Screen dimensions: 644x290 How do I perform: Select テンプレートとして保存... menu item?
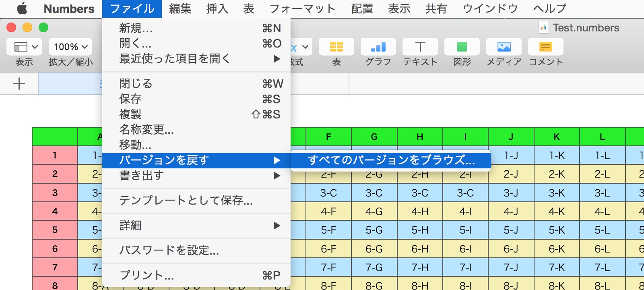point(196,201)
